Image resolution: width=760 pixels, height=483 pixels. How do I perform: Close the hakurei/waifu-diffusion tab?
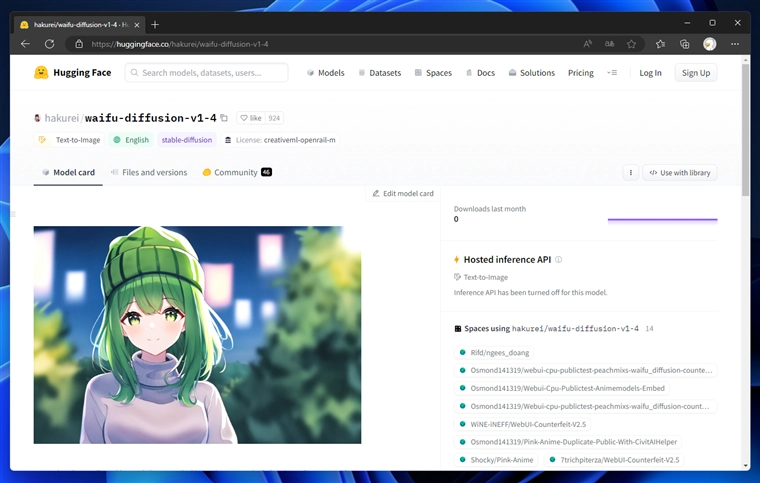137,25
